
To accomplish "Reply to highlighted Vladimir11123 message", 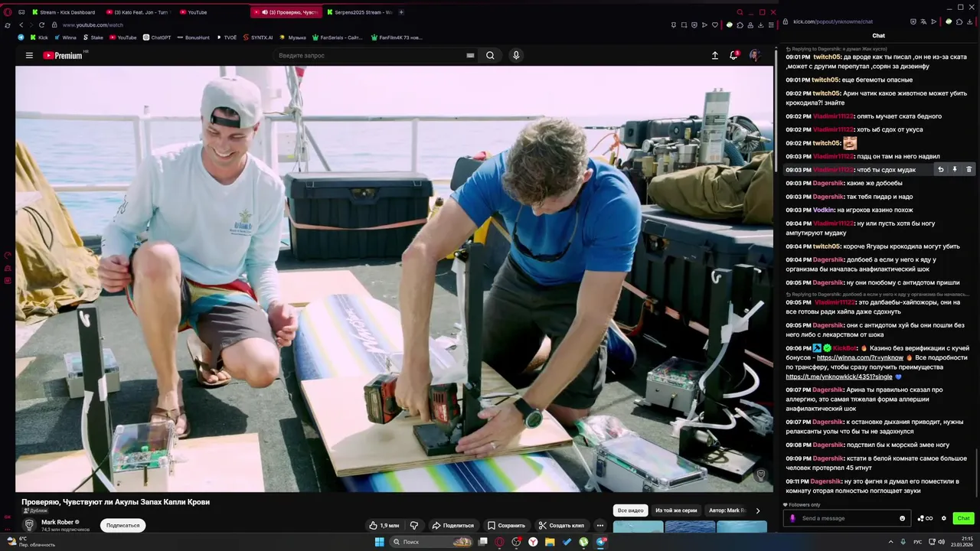I will point(941,170).
